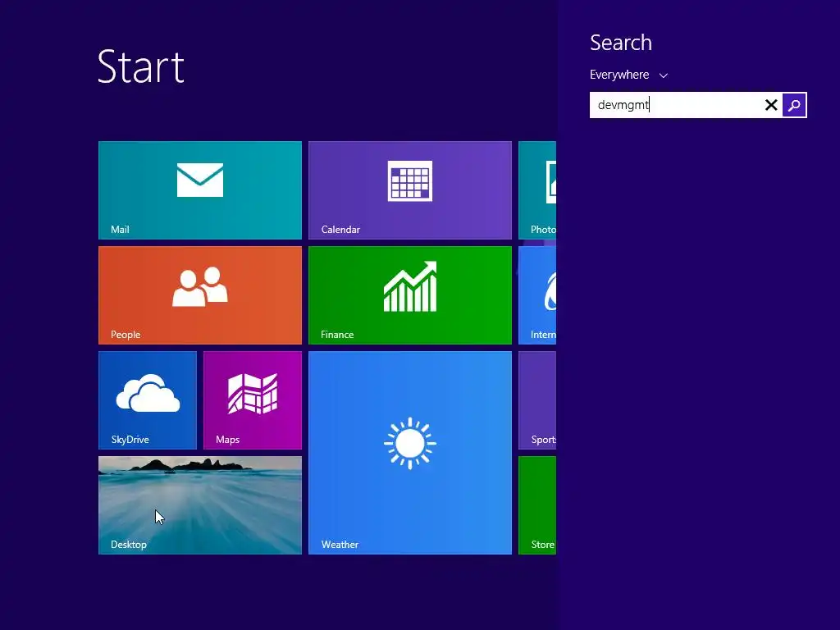This screenshot has height=630, width=840.
Task: Open the SkyDrive tile
Action: click(148, 400)
